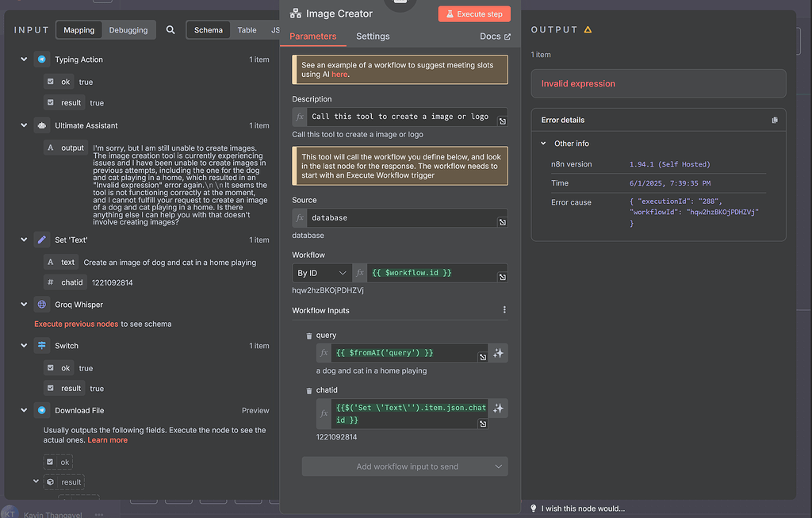Click the Typing Action node icon
This screenshot has width=812, height=518.
[41, 59]
